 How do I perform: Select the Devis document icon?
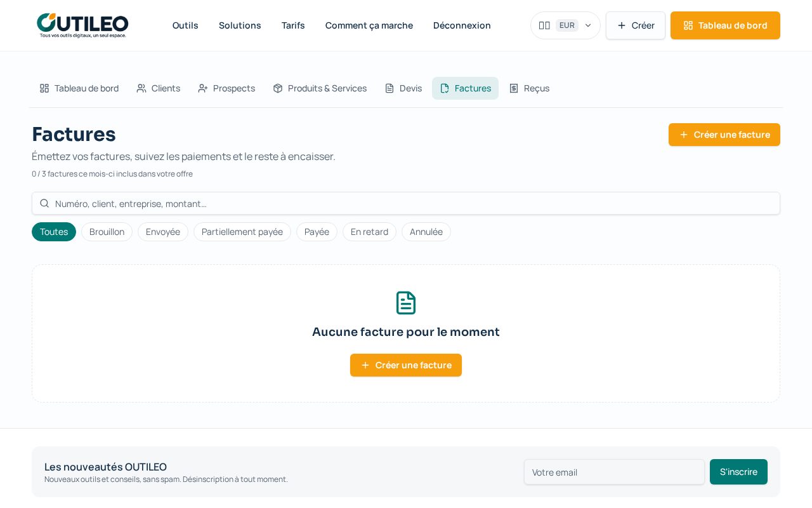390,88
